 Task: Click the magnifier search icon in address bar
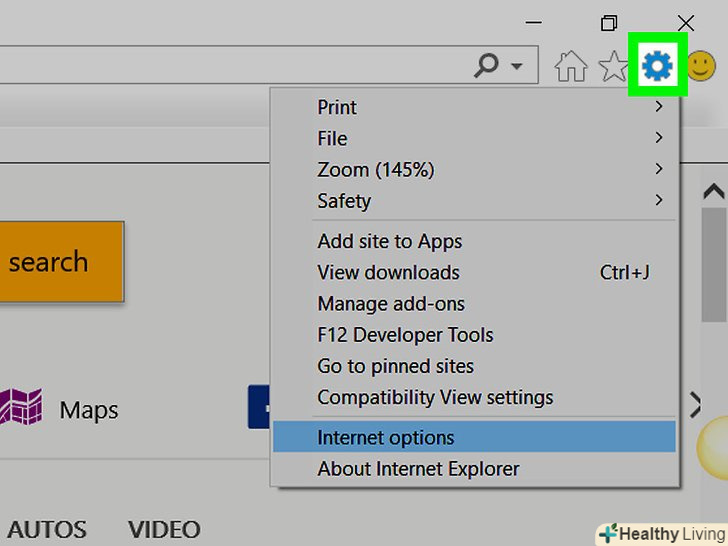click(487, 66)
